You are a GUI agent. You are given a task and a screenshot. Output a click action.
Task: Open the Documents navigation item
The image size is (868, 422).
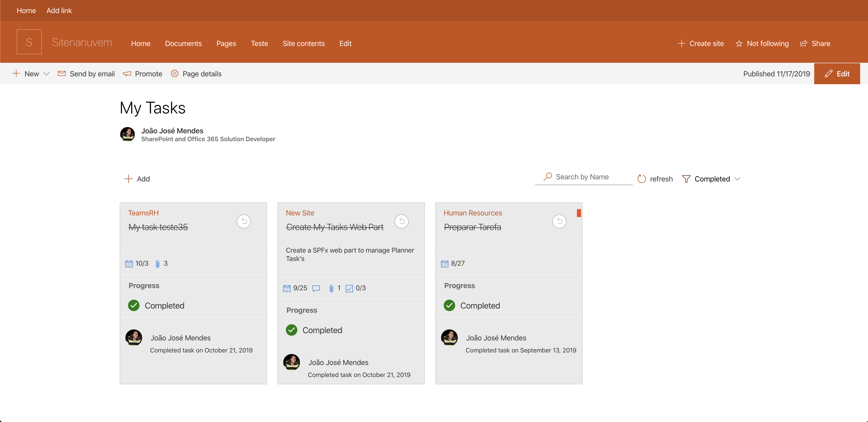tap(183, 43)
